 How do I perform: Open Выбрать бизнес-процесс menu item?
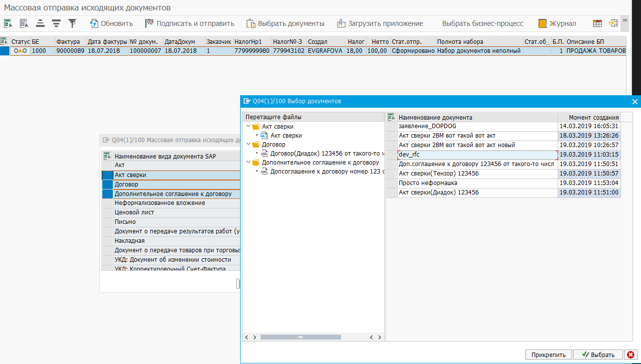coord(482,23)
